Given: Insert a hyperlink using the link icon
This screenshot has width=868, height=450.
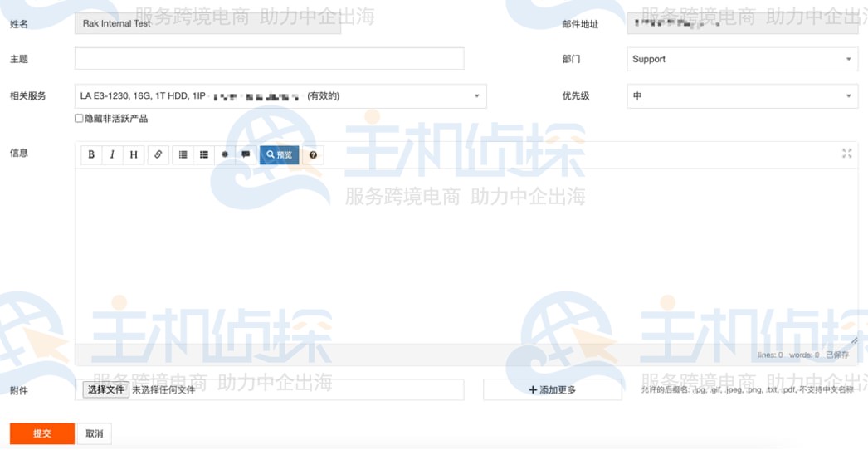Looking at the screenshot, I should pos(158,155).
